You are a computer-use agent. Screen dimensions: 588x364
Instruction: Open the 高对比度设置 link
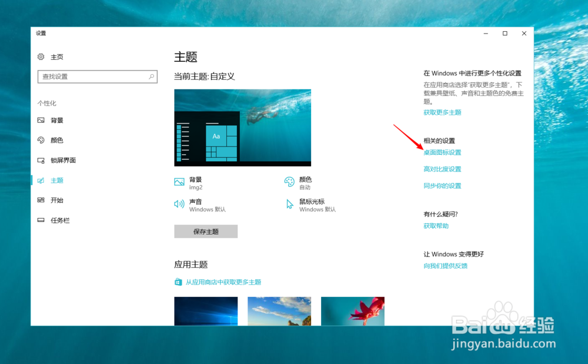(442, 169)
